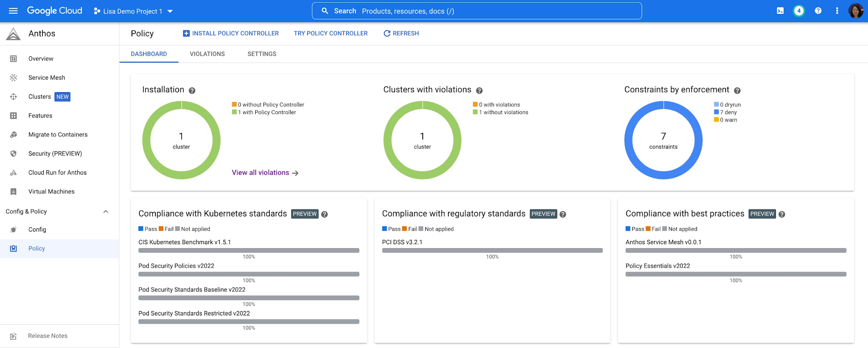Screen dimensions: 868x348
Task: Show help for Clusters with violations
Action: (479, 90)
